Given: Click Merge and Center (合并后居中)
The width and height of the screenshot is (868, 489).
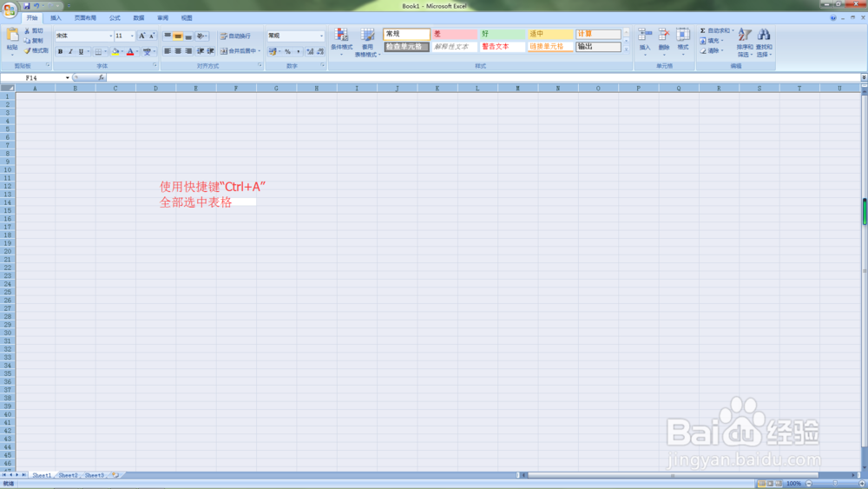Looking at the screenshot, I should pos(240,51).
